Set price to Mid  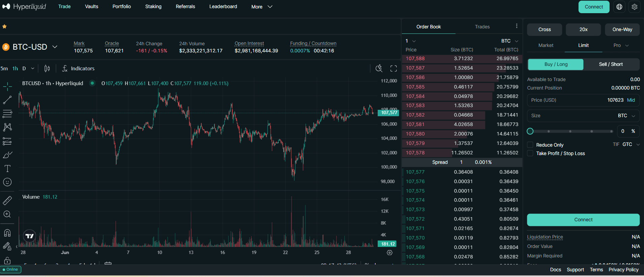631,100
